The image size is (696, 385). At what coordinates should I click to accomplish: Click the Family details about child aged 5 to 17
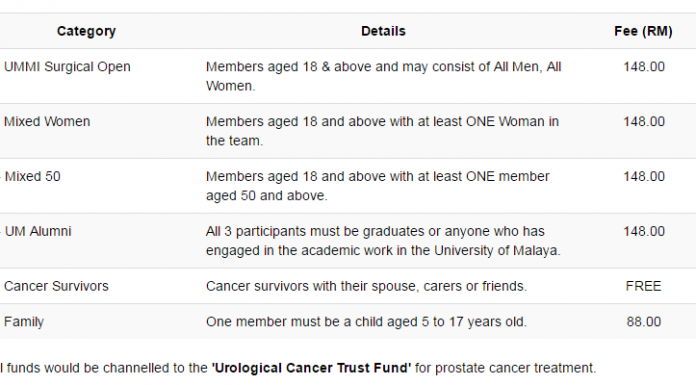366,322
